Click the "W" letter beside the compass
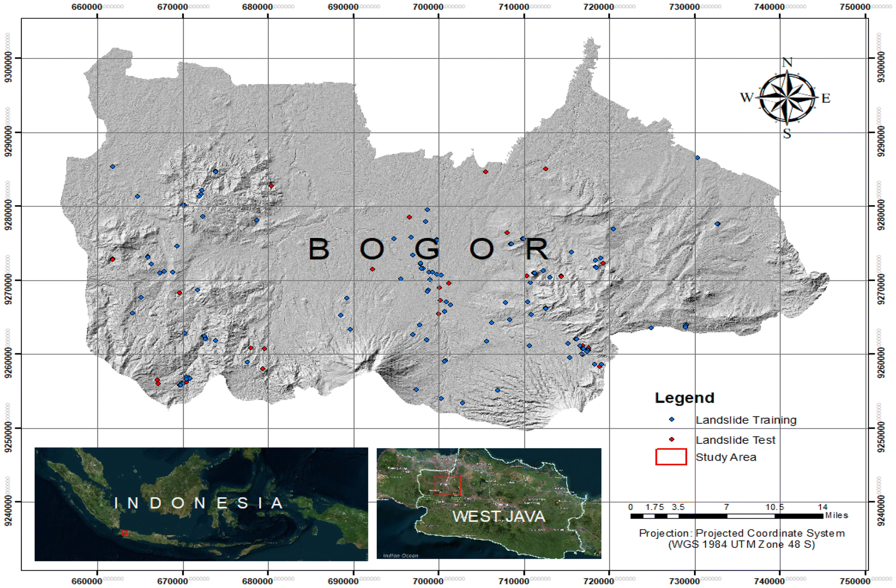Viewport: 896px width, 588px height. (x=747, y=98)
